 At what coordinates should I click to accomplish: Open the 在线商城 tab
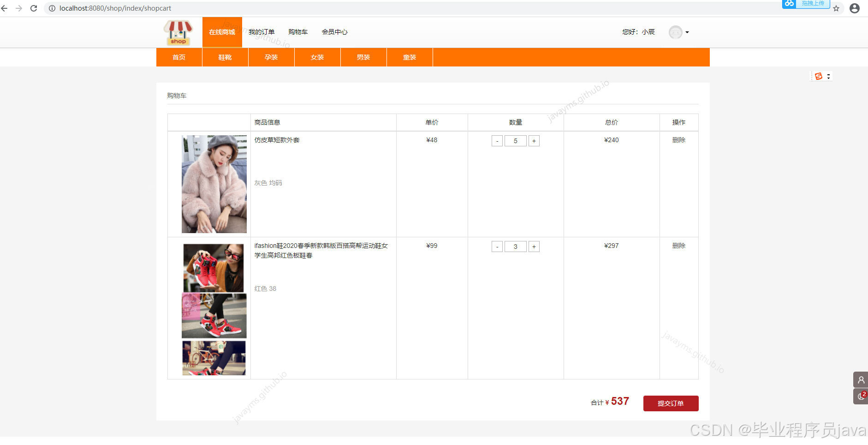point(222,32)
